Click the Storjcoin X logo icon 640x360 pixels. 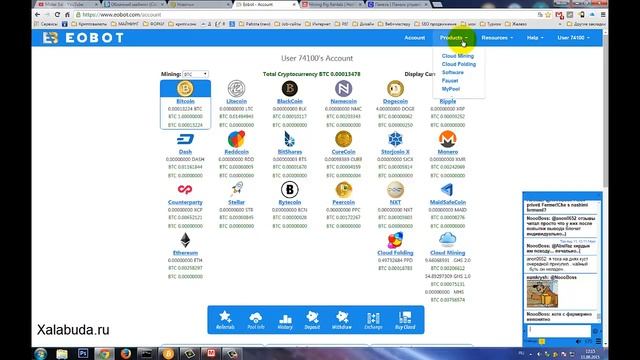point(395,139)
